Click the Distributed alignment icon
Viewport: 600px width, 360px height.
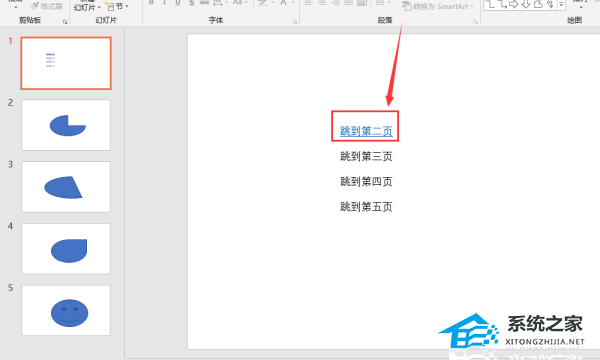click(362, 3)
